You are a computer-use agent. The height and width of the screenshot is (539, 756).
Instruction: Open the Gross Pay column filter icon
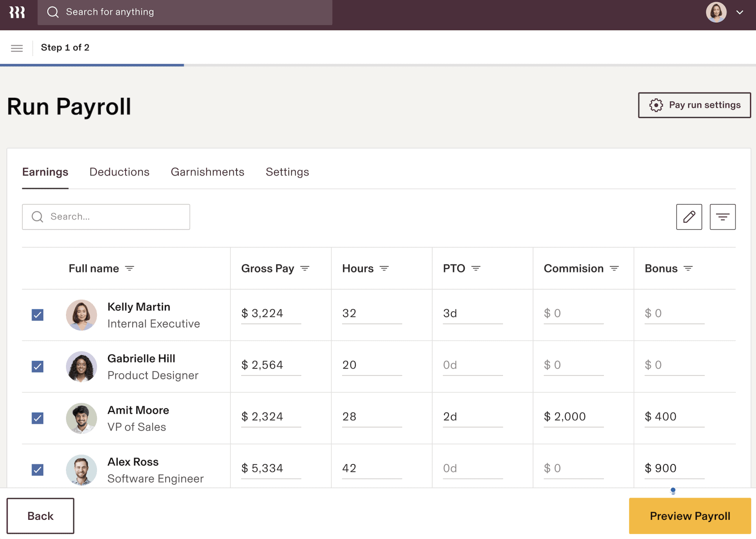pyautogui.click(x=305, y=269)
